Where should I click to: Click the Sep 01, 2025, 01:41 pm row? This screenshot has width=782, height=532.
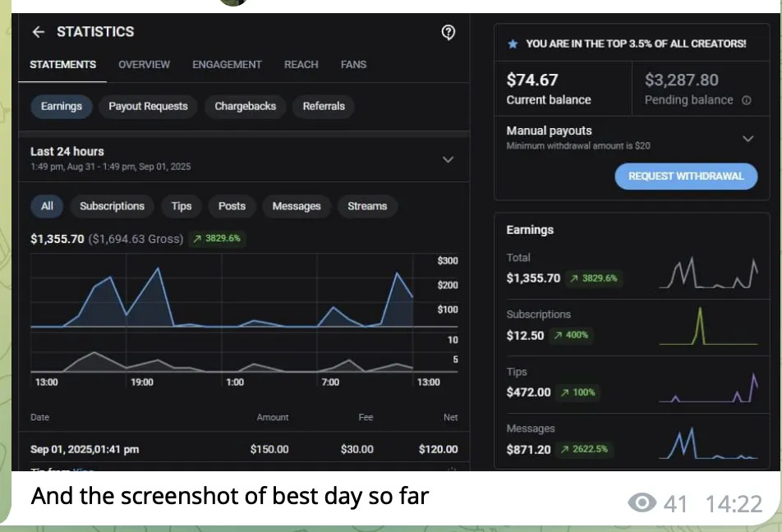point(244,449)
